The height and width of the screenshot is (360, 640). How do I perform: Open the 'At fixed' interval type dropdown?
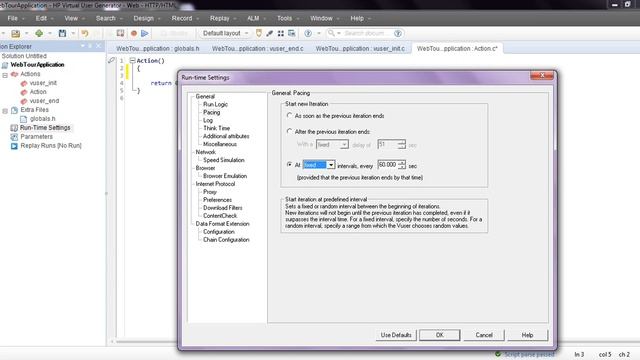[x=331, y=165]
